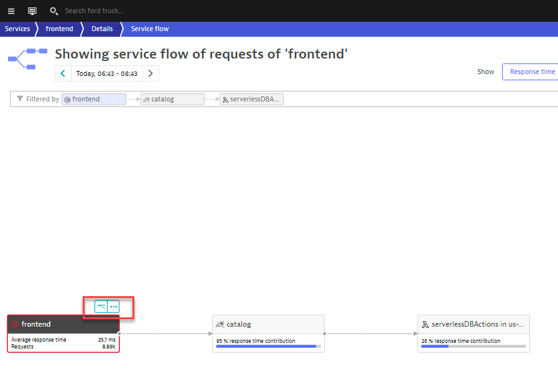Go to previous time frame
This screenshot has height=392, width=558.
point(63,73)
